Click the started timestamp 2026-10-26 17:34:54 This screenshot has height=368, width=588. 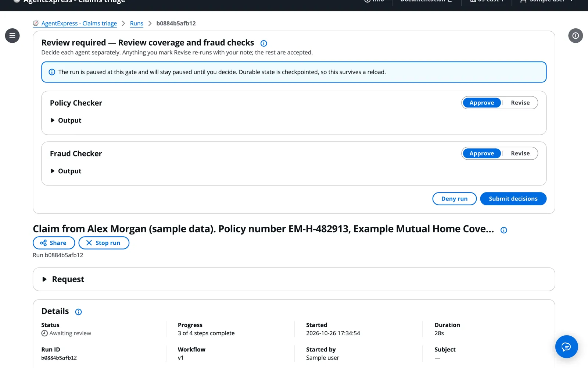(333, 333)
